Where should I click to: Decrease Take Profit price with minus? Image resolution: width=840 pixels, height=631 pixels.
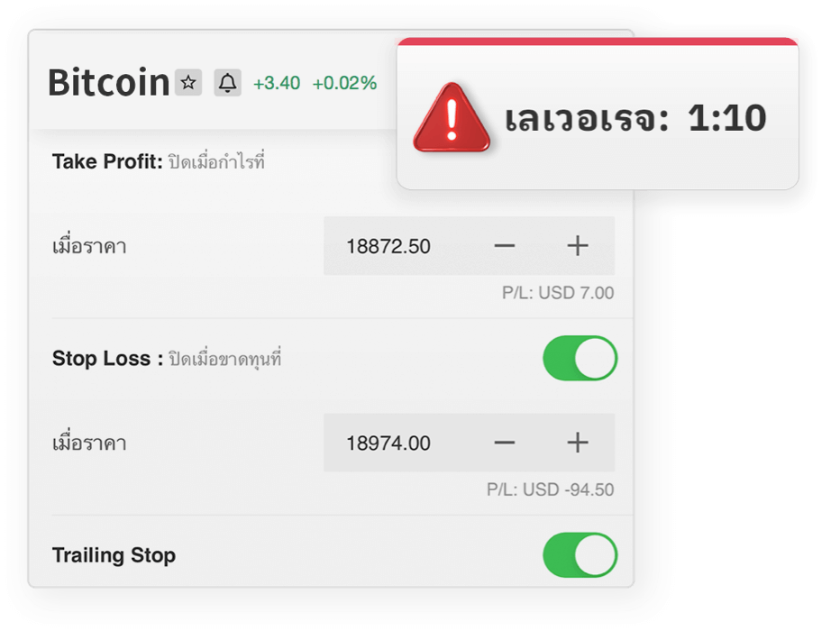click(504, 246)
